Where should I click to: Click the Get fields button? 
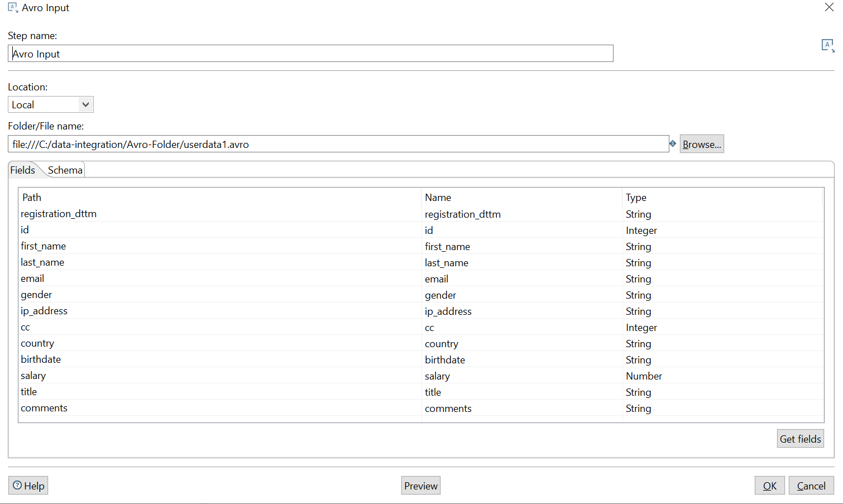pos(800,438)
